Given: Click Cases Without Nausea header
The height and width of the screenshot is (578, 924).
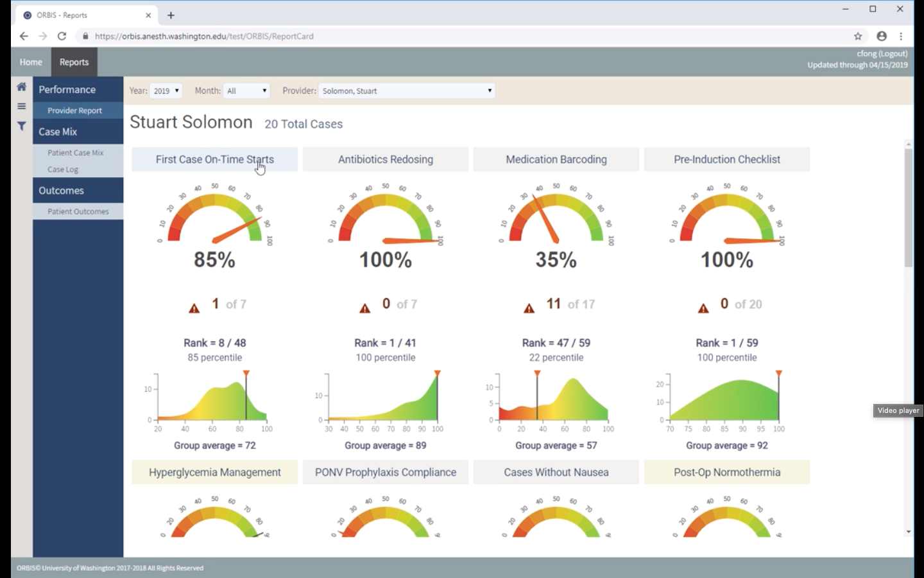Looking at the screenshot, I should pos(556,472).
